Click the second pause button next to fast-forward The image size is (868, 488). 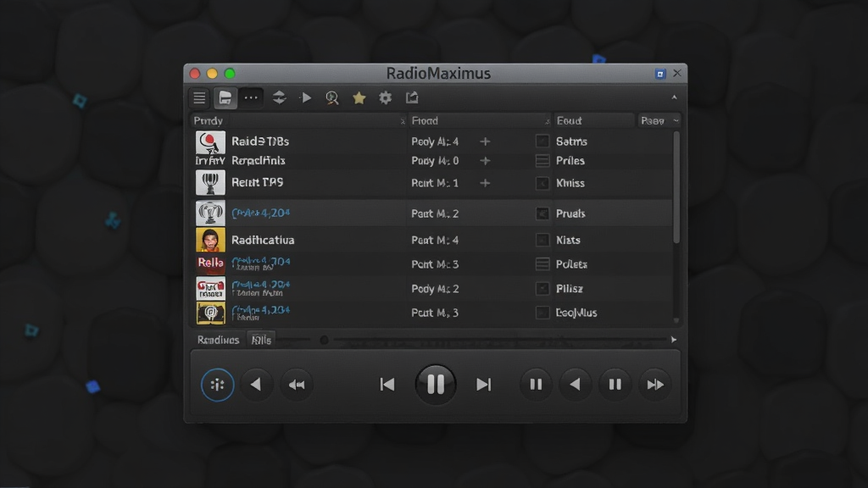pyautogui.click(x=615, y=385)
